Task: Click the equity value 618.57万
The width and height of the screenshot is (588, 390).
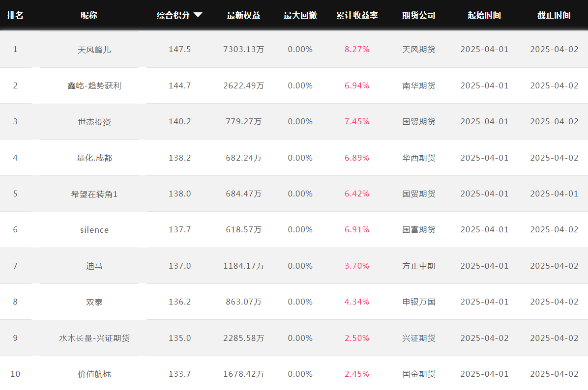Action: (x=244, y=230)
